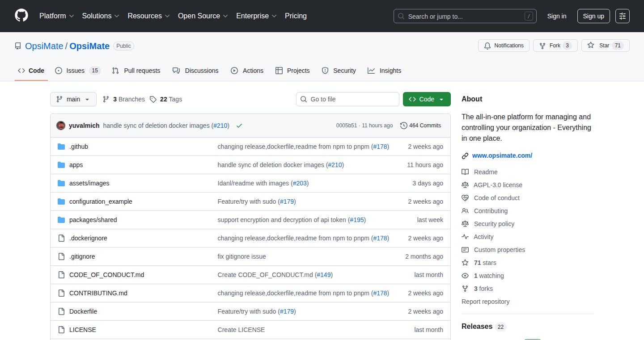This screenshot has width=644, height=340.
Task: Click the configuration_example folder icon
Action: click(61, 201)
